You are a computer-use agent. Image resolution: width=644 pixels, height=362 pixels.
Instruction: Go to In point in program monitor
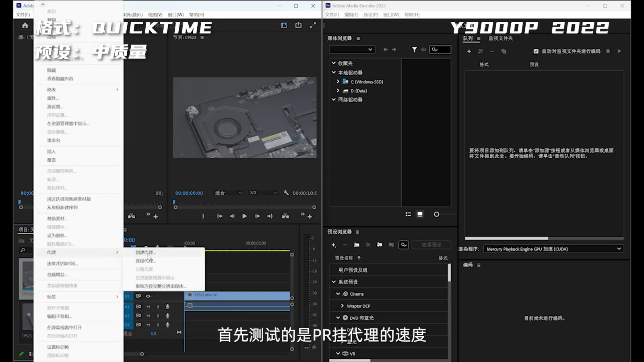point(219,216)
